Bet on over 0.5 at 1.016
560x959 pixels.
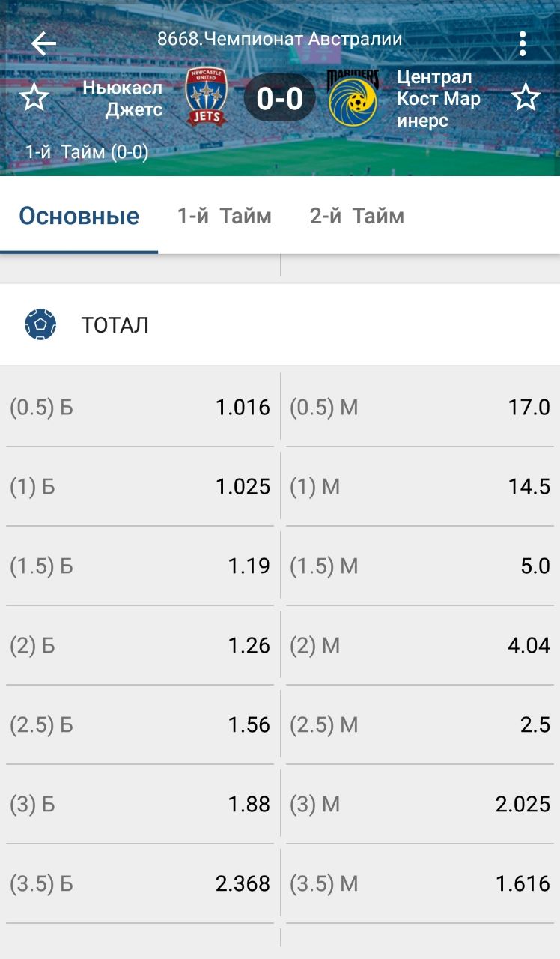coord(141,408)
